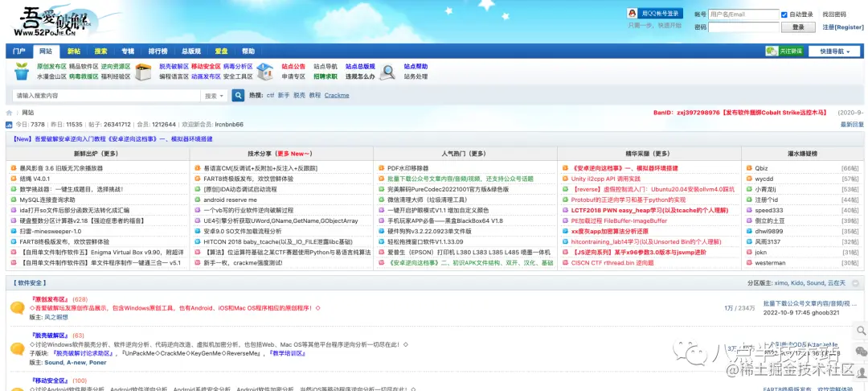Click the rank icon beside speed333
The height and width of the screenshot is (391, 868).
[749, 210]
